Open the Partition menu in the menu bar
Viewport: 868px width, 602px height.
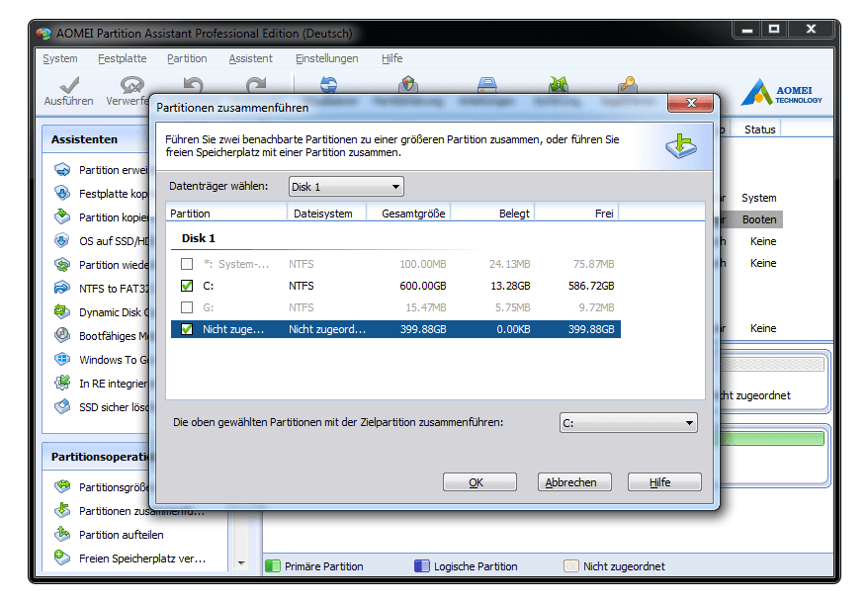coord(187,58)
